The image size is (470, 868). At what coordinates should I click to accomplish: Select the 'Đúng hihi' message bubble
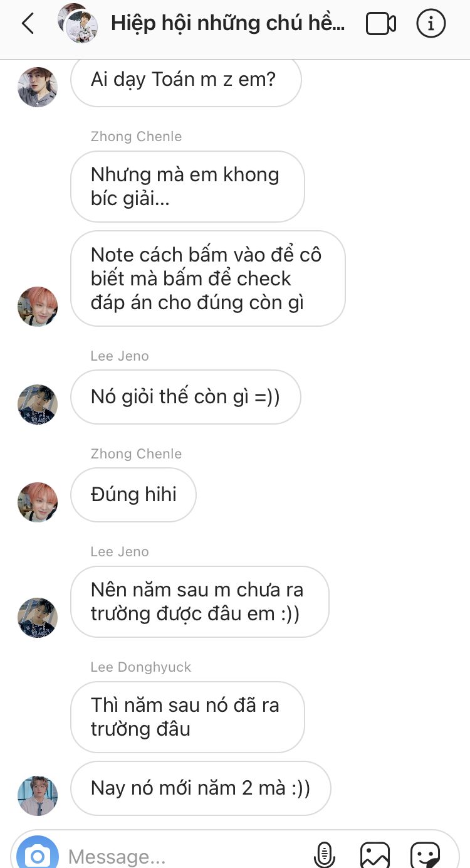tap(133, 495)
